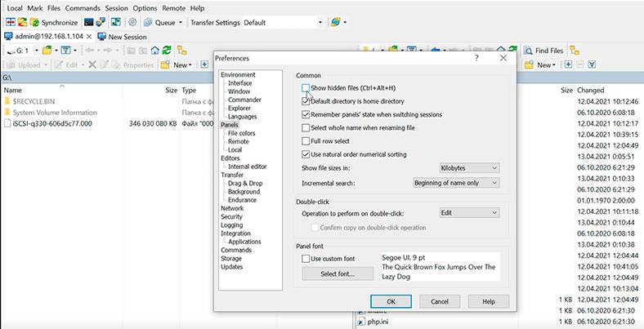
Task: Sort remote panel by Changed column
Action: pos(590,91)
